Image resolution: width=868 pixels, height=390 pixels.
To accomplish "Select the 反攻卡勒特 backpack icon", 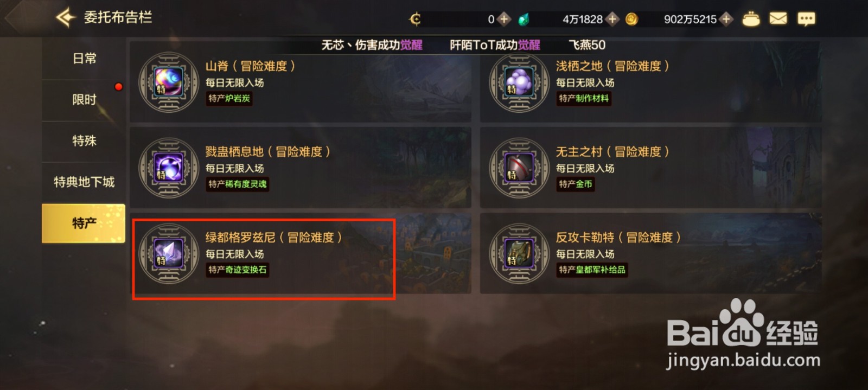I will (x=519, y=253).
